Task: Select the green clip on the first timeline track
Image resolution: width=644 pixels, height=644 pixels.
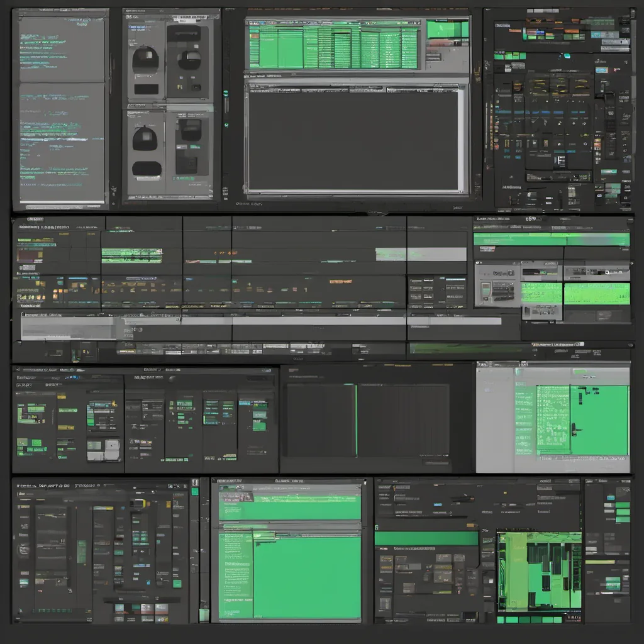Action: pos(131,255)
